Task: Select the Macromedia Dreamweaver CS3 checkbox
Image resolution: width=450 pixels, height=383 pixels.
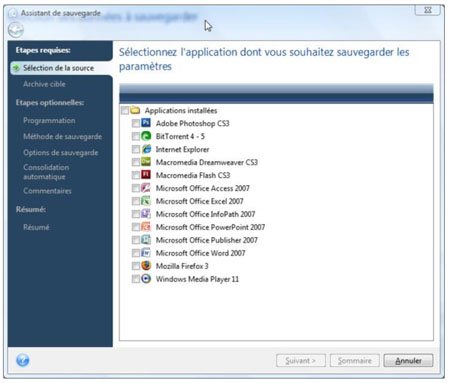Action: click(x=136, y=162)
